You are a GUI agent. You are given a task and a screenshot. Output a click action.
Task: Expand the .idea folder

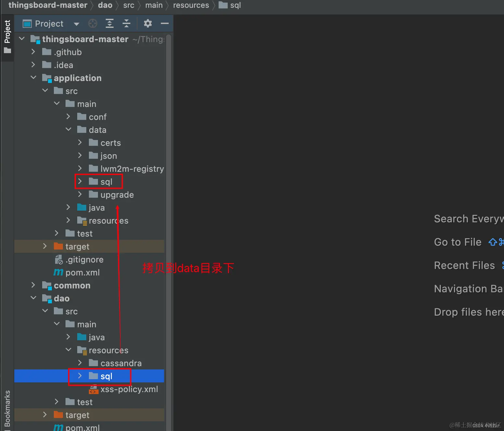(x=33, y=65)
